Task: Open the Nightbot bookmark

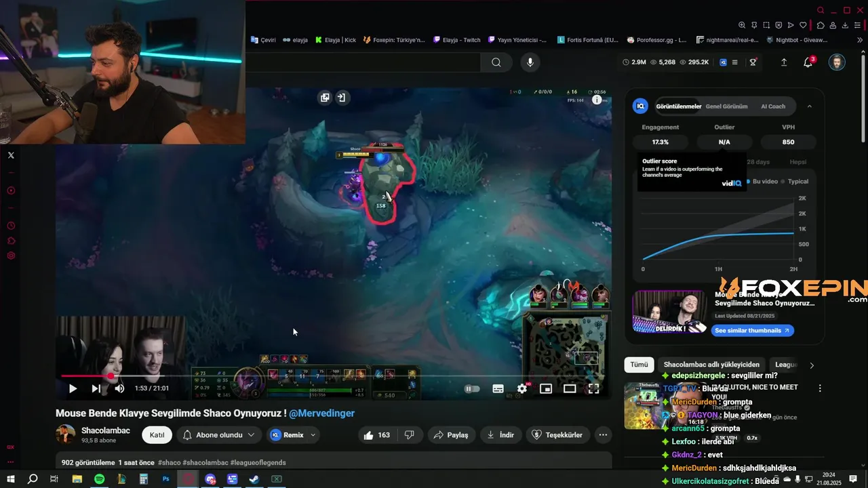Action: [796, 40]
